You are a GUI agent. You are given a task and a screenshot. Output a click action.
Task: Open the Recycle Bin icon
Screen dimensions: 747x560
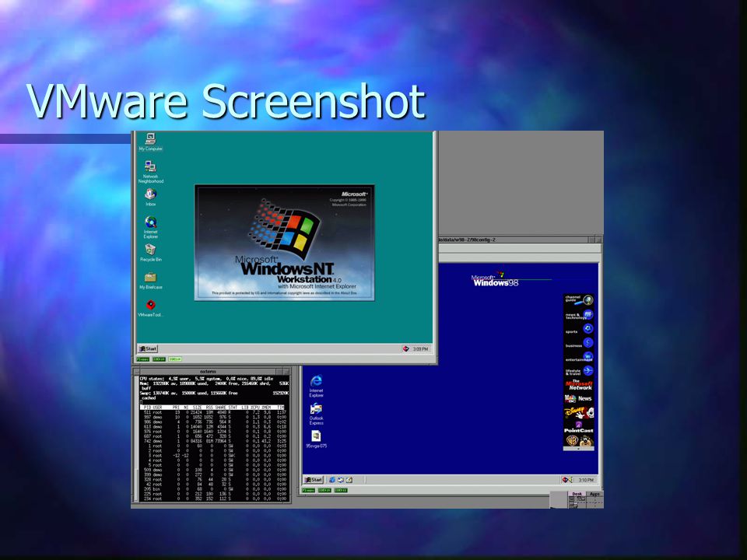[x=150, y=253]
